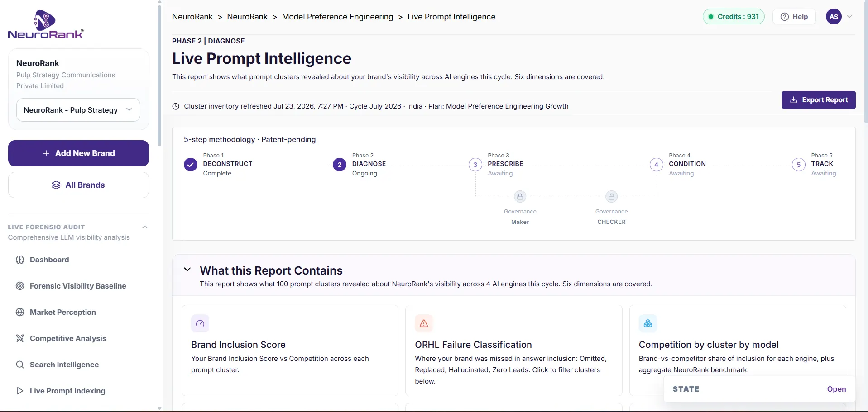Open the Brand Inclusion Score card
Image resolution: width=868 pixels, height=412 pixels.
[x=290, y=350]
